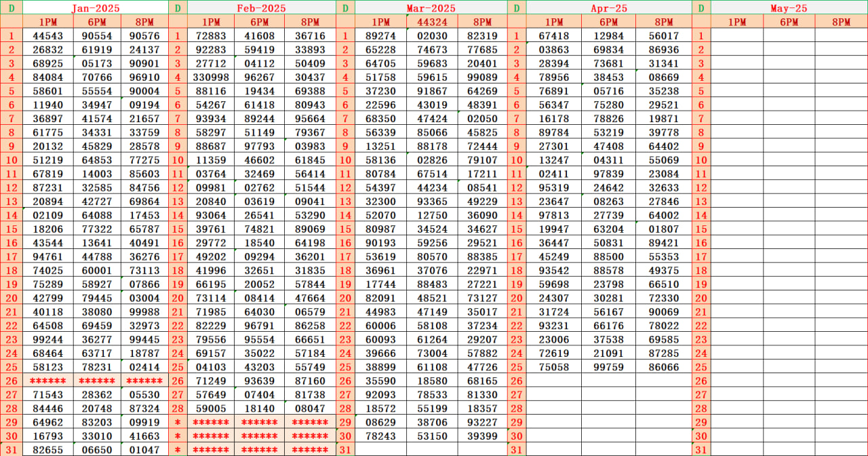
Task: Select the Feb-2025 month header cell
Action: coord(261,7)
